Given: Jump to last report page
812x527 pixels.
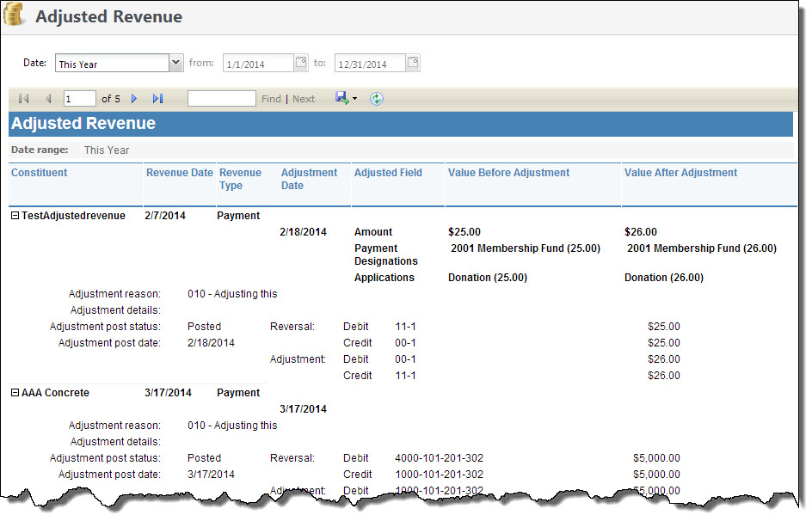Looking at the screenshot, I should tap(158, 98).
